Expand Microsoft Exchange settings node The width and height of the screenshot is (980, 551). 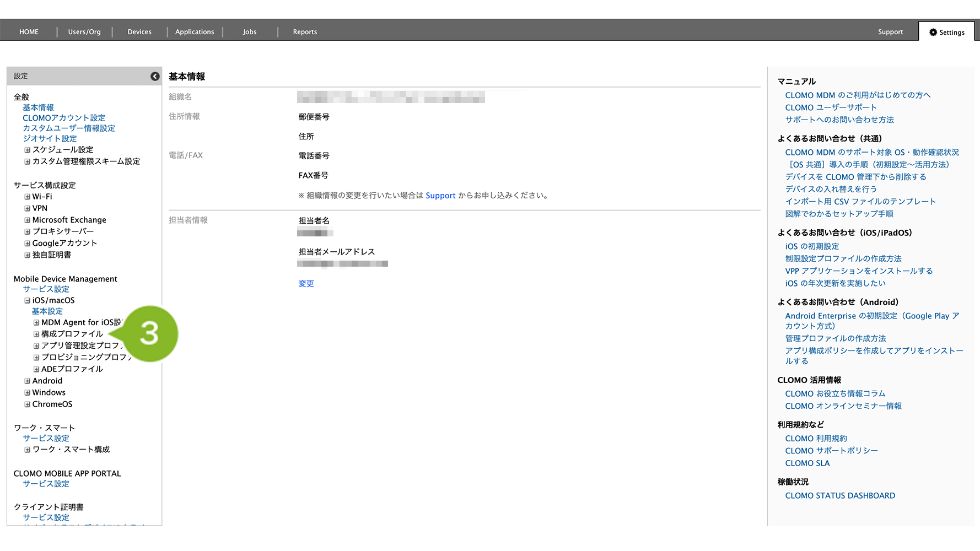(27, 220)
